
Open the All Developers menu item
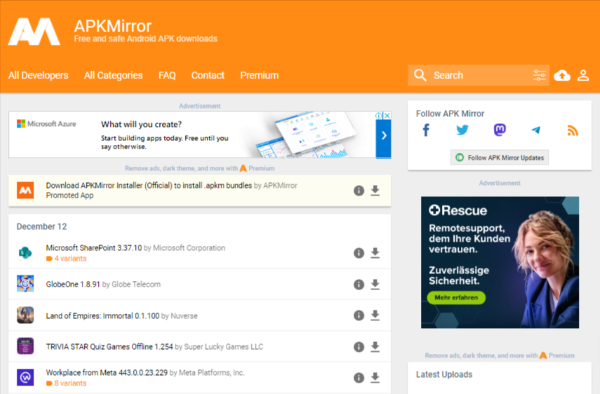click(x=38, y=75)
